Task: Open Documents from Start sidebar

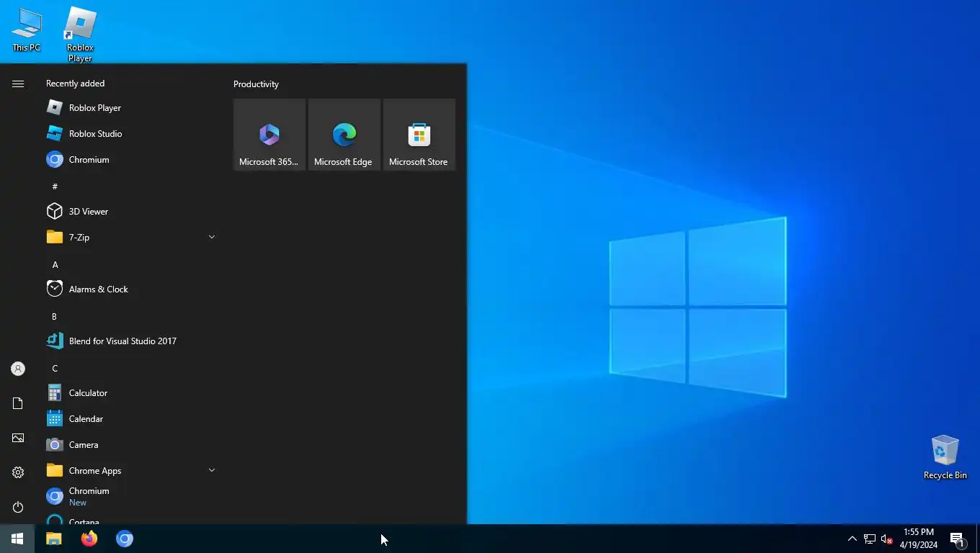Action: tap(18, 403)
